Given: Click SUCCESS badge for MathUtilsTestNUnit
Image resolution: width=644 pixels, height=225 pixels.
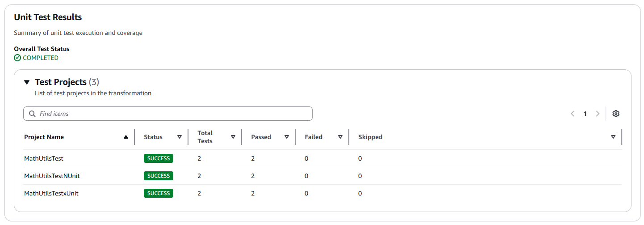Looking at the screenshot, I should click(158, 176).
